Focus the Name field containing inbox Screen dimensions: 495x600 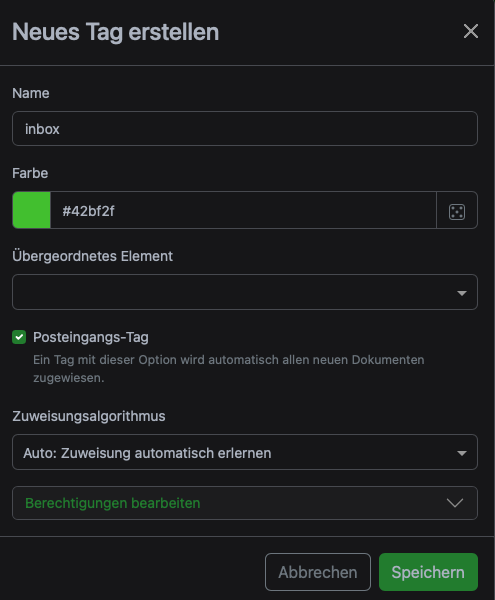[245, 129]
